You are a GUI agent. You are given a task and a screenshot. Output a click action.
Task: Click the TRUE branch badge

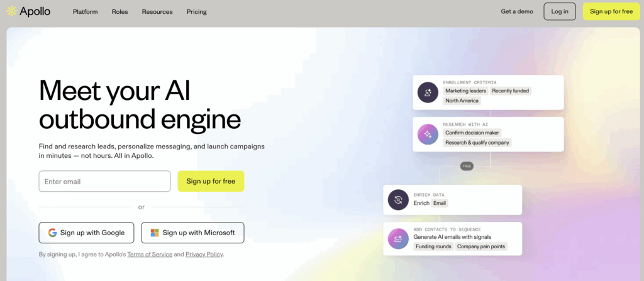[x=467, y=167]
